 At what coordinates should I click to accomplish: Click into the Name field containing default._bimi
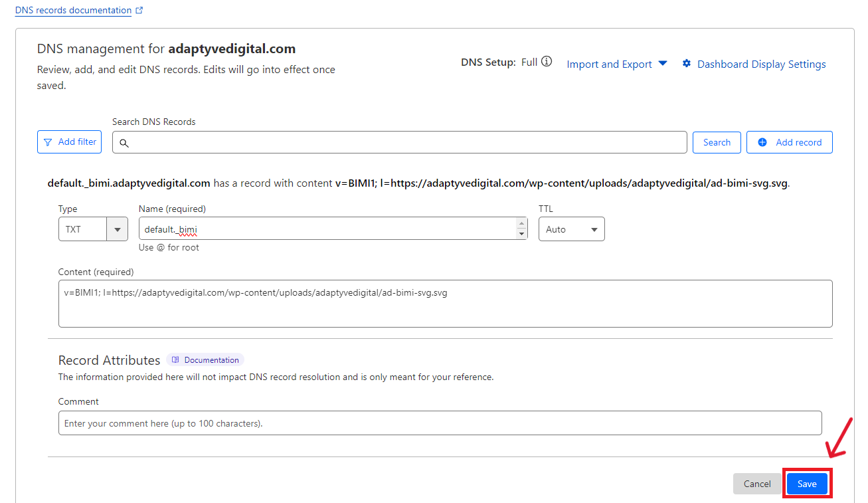click(x=325, y=229)
